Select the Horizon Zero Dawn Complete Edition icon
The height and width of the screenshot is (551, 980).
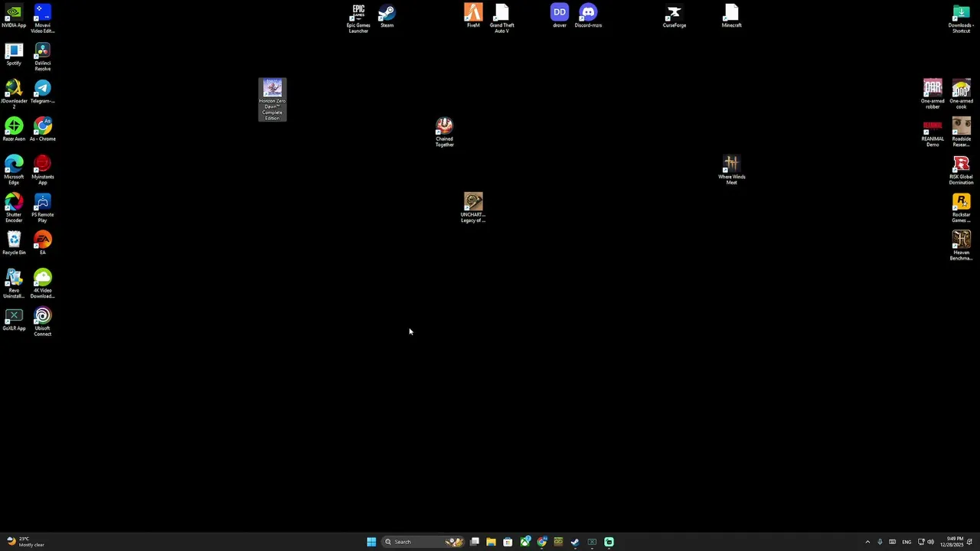(273, 99)
